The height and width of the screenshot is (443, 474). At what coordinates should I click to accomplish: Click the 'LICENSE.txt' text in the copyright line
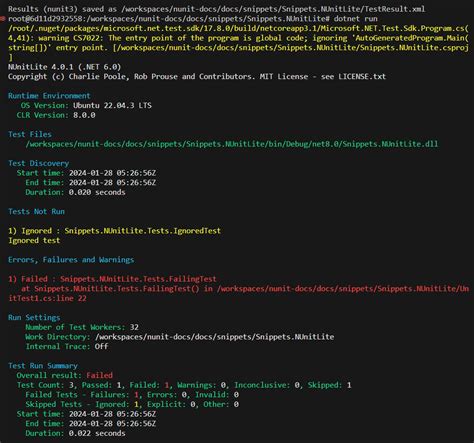(362, 77)
